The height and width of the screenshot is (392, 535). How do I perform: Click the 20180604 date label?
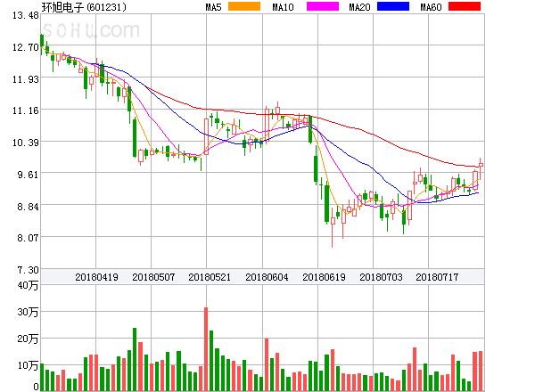[x=267, y=277]
